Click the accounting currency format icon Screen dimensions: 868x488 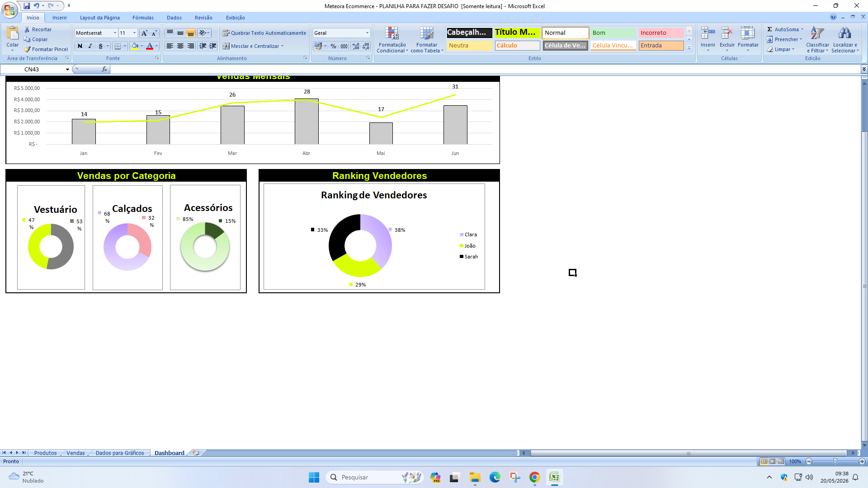(x=318, y=46)
